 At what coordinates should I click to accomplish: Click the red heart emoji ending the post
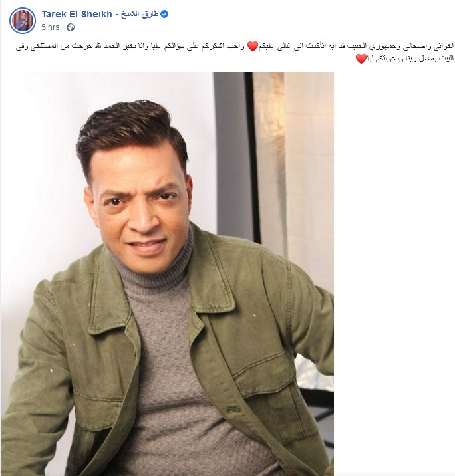coord(361,59)
